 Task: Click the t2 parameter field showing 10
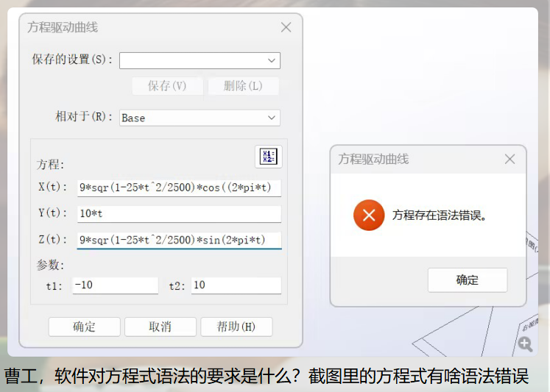236,285
